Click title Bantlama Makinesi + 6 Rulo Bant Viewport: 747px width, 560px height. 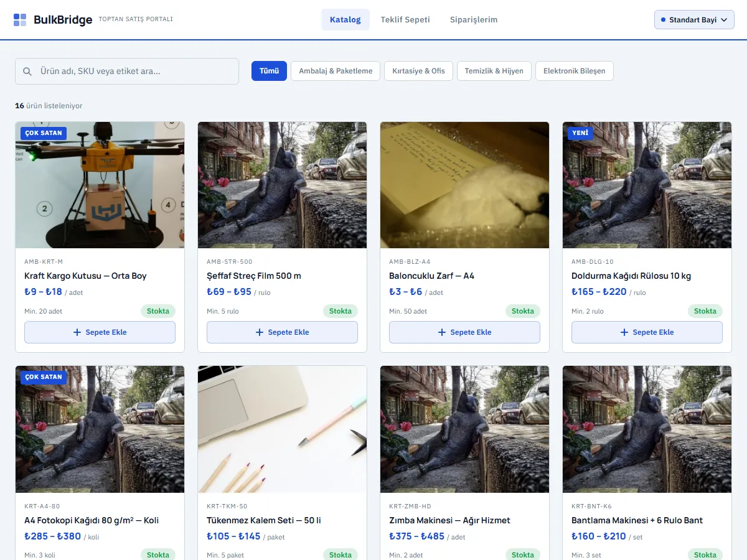coord(637,520)
